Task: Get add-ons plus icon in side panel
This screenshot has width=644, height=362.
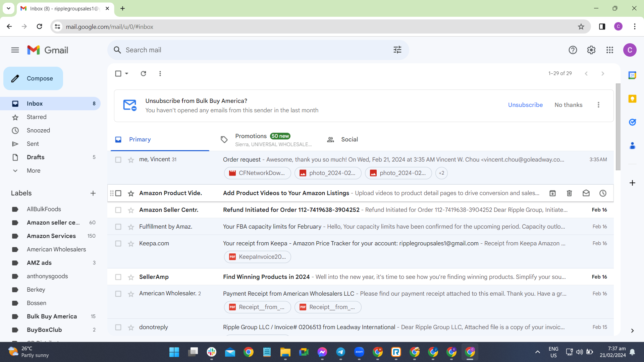Action: (x=632, y=183)
